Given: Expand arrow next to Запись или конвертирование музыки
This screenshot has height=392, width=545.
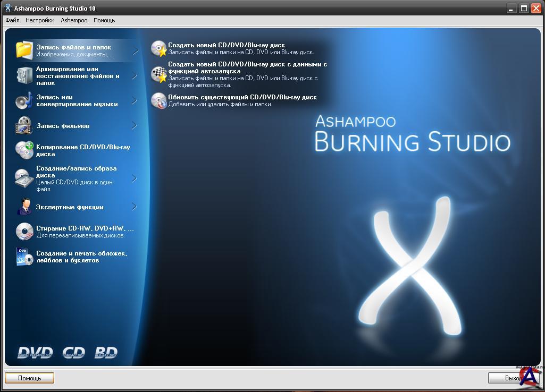Looking at the screenshot, I should point(135,101).
